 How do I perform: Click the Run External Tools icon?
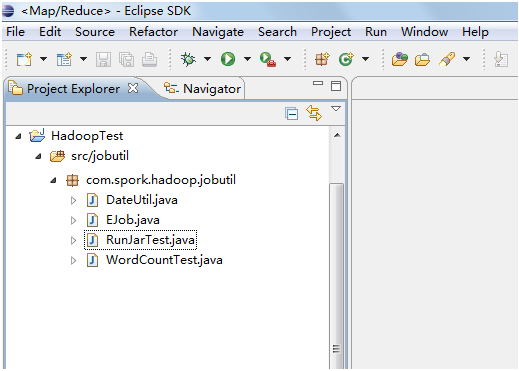[x=268, y=59]
